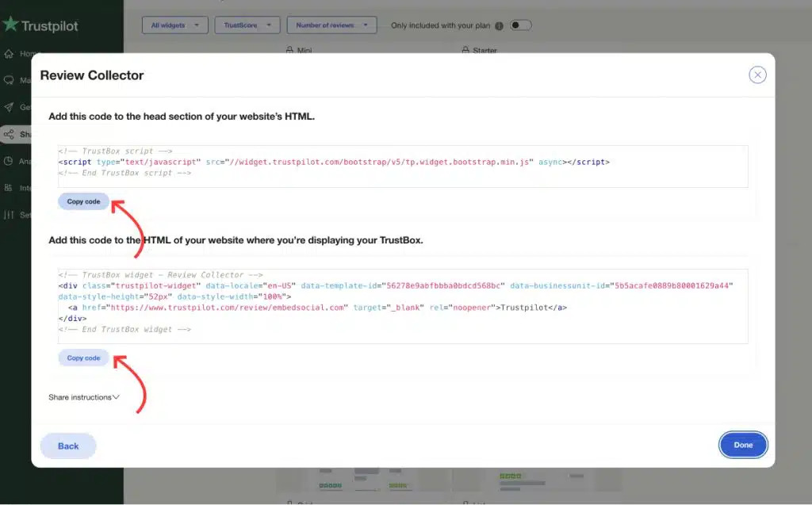Screen dimensions: 812x505
Task: Click the Integrations sidebar icon
Action: pyautogui.click(x=10, y=188)
